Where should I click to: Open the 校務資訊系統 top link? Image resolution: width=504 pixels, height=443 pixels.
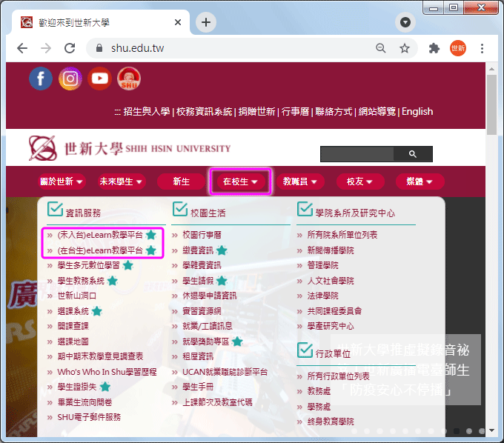204,111
